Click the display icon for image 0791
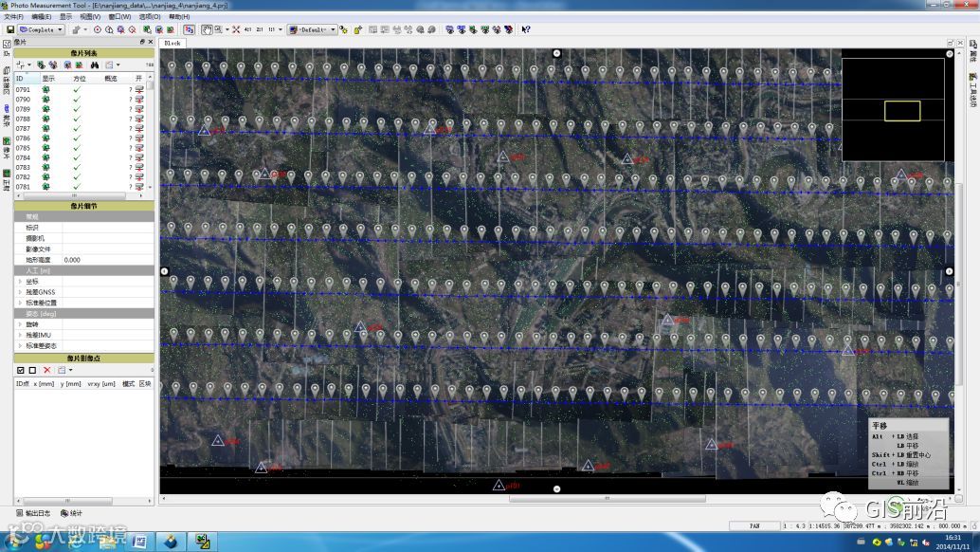The height and width of the screenshot is (552, 980). coord(45,89)
